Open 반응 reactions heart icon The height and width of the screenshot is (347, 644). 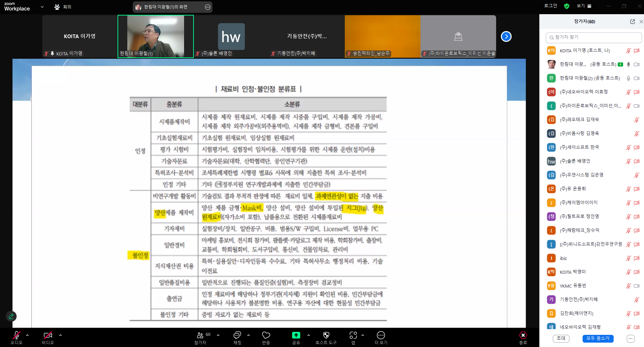pyautogui.click(x=266, y=338)
